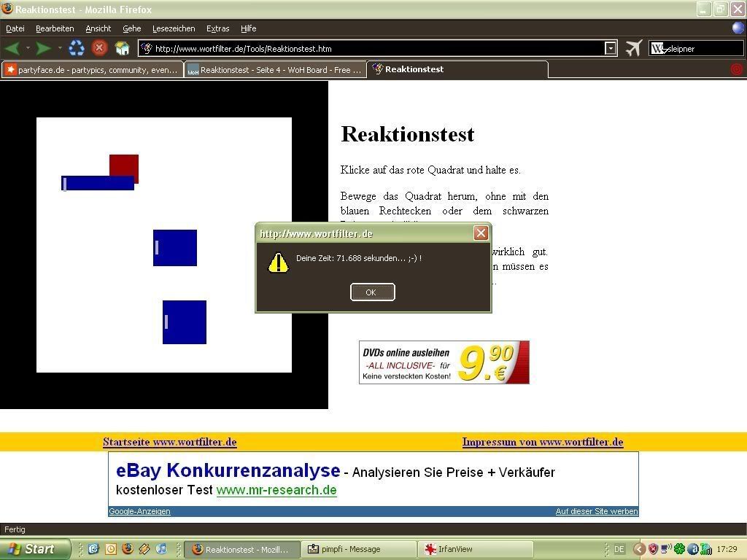Click the Google-Anzeigen link
The height and width of the screenshot is (560, 747).
139,511
